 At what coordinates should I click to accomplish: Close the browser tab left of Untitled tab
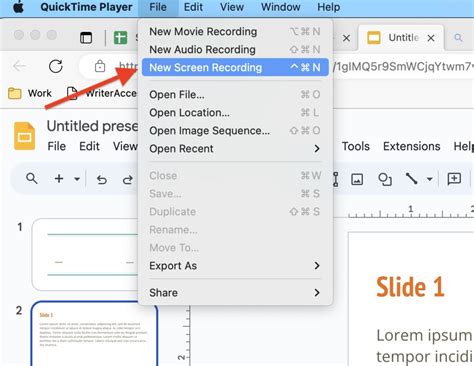347,38
